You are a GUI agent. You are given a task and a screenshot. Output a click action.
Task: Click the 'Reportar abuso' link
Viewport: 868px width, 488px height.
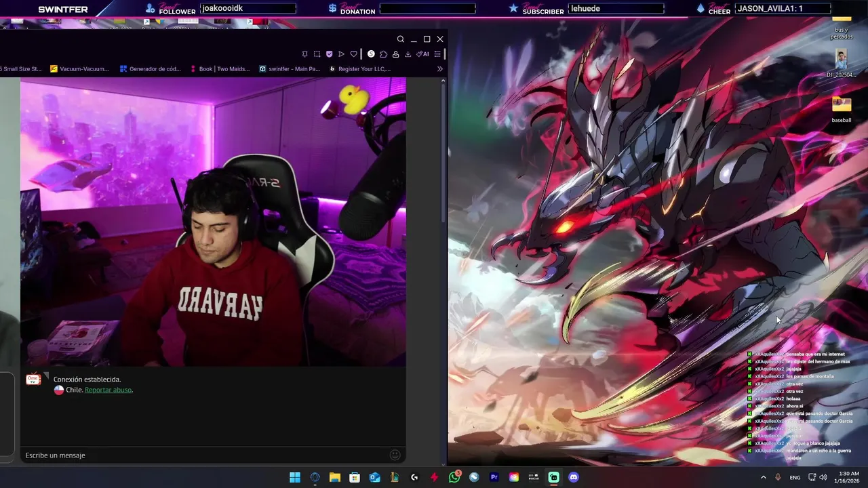click(x=108, y=390)
